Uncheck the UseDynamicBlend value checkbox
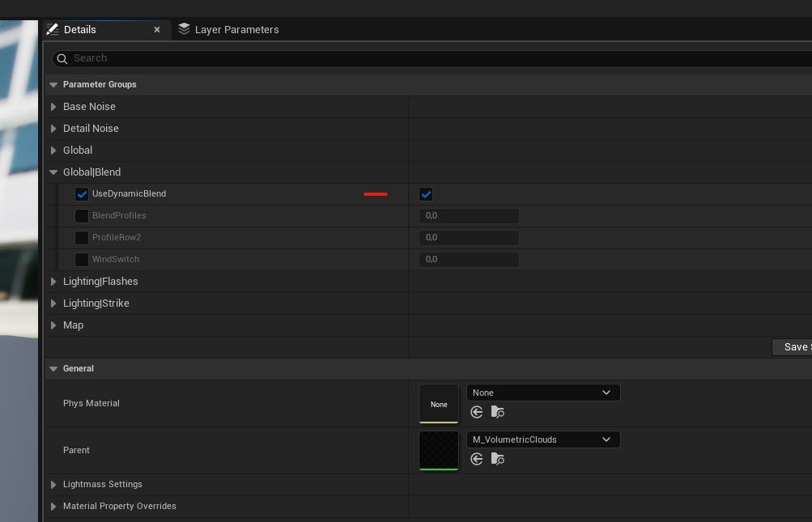Viewport: 812px width, 522px height. click(x=426, y=194)
